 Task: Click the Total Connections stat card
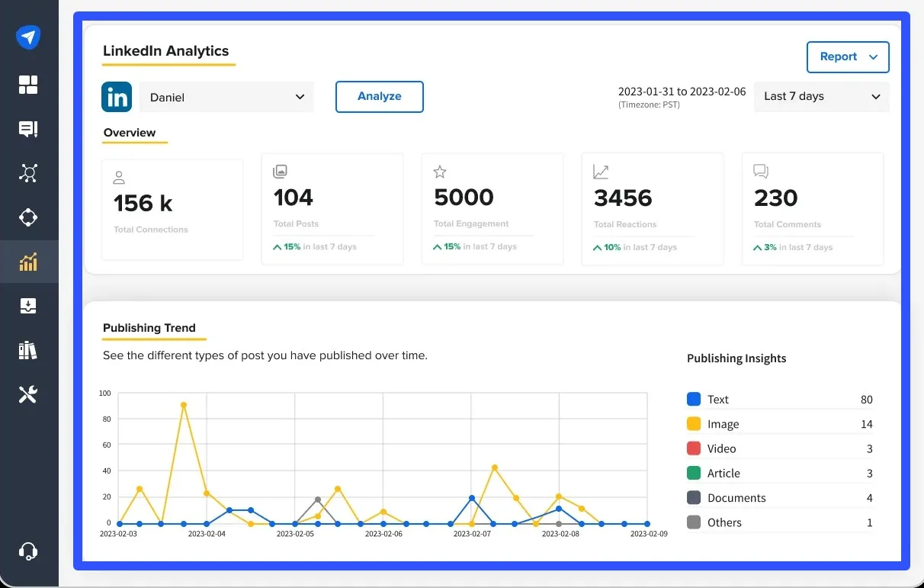pyautogui.click(x=172, y=208)
